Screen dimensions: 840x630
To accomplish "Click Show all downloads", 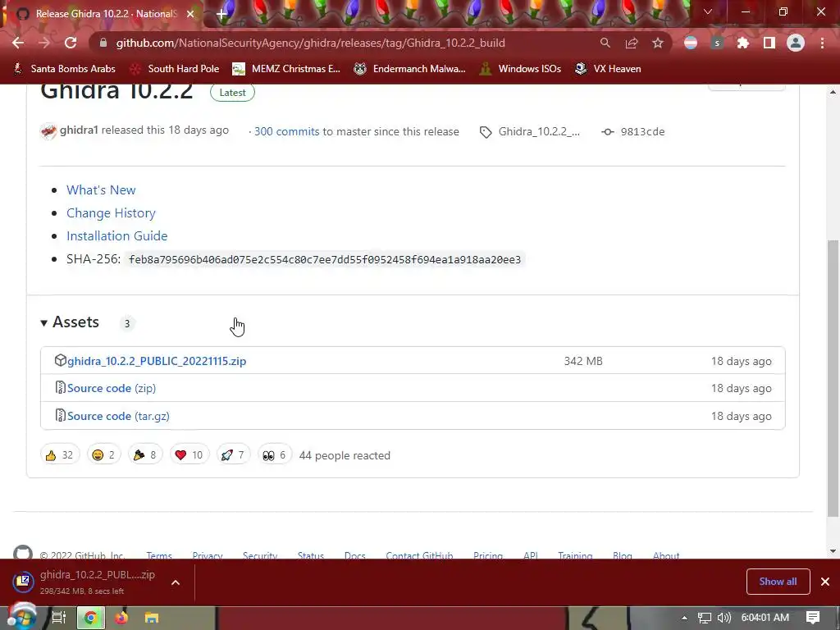I will pos(778,582).
